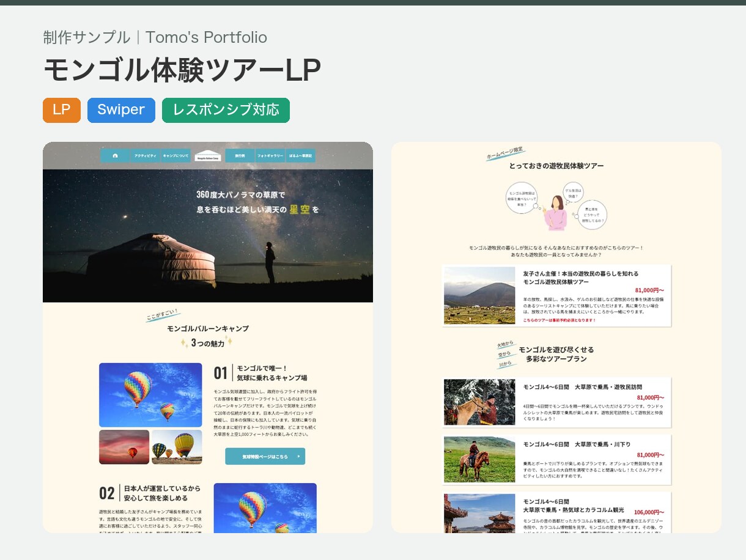This screenshot has height=560, width=746.
Task: Open the キャンプについて nav item
Action: (176, 156)
